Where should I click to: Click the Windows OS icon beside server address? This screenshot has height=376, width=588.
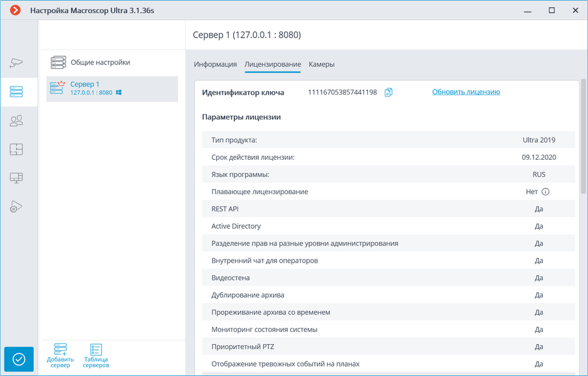point(118,92)
